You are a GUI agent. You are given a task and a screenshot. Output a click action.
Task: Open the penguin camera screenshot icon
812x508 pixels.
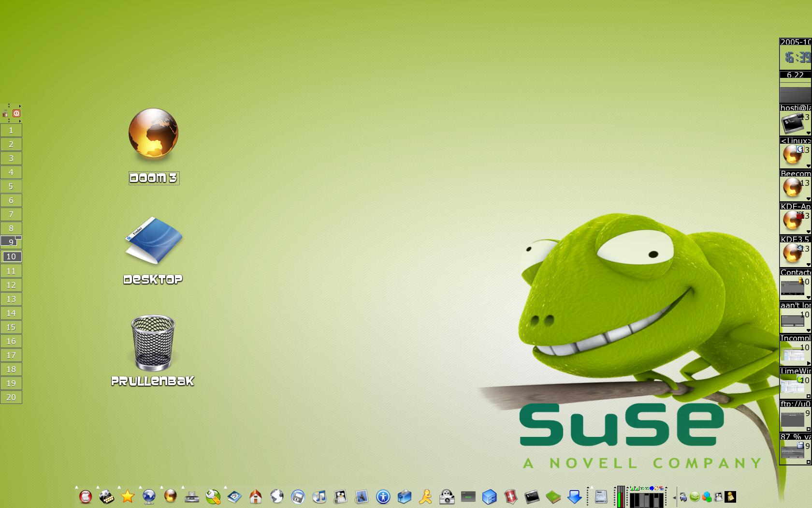(x=447, y=497)
